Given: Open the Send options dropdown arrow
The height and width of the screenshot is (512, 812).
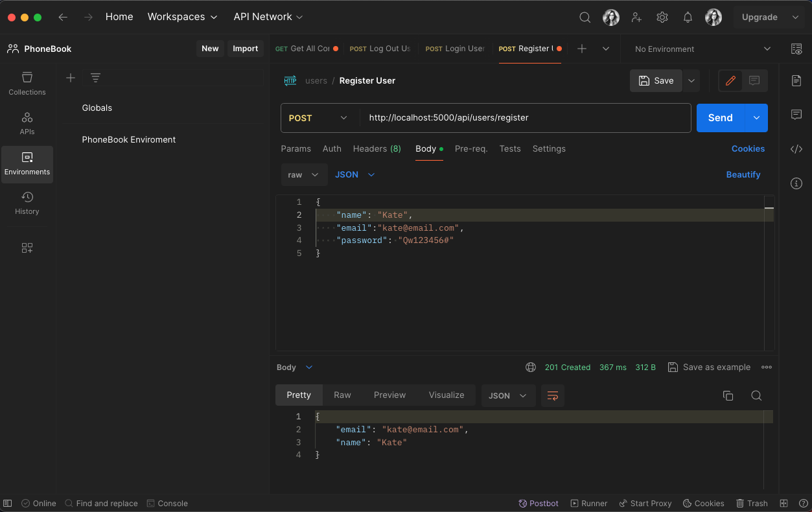Looking at the screenshot, I should 756,118.
